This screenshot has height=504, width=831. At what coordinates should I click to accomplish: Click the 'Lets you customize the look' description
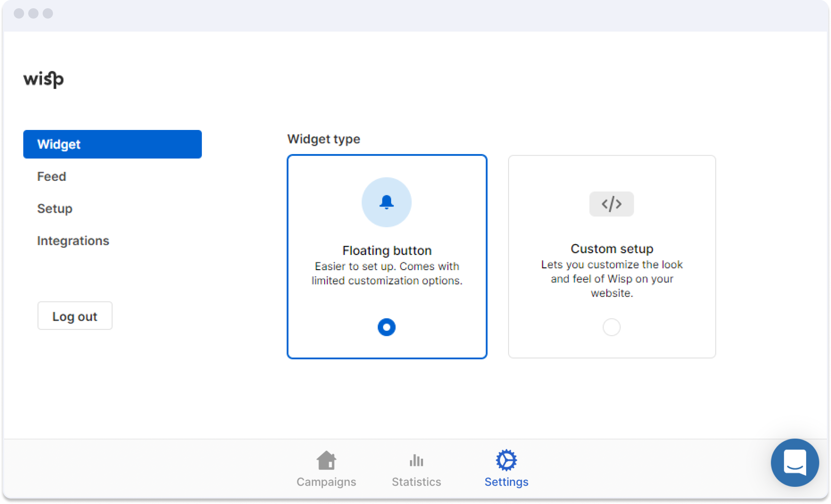click(x=612, y=279)
